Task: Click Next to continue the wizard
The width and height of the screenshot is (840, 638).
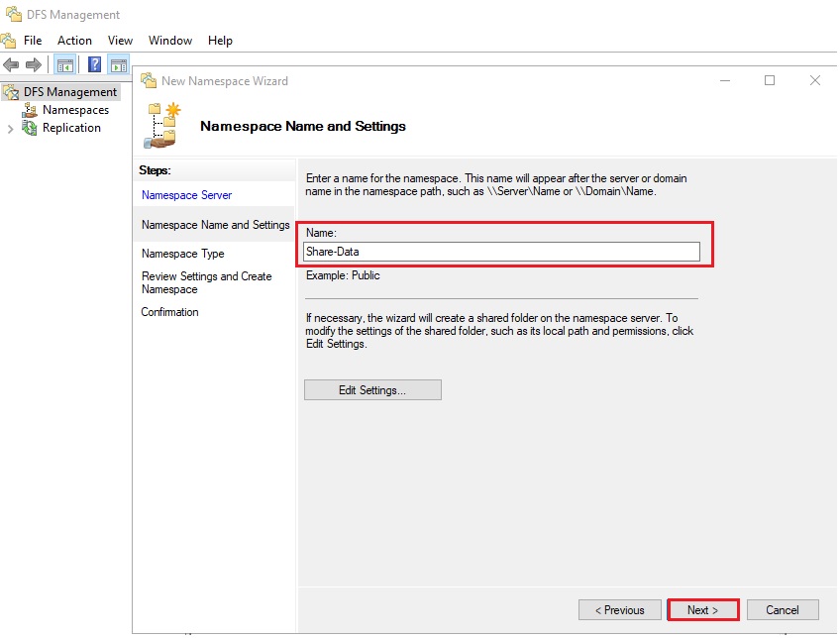Action: pos(702,610)
